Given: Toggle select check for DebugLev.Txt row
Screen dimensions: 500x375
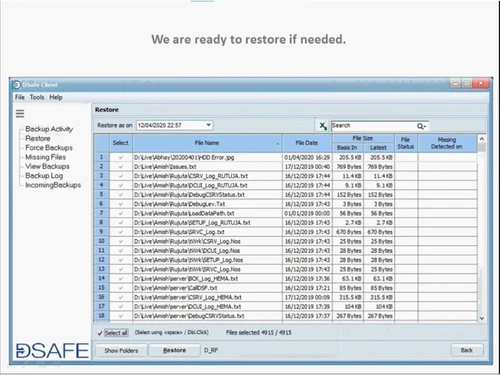Looking at the screenshot, I should [x=121, y=204].
